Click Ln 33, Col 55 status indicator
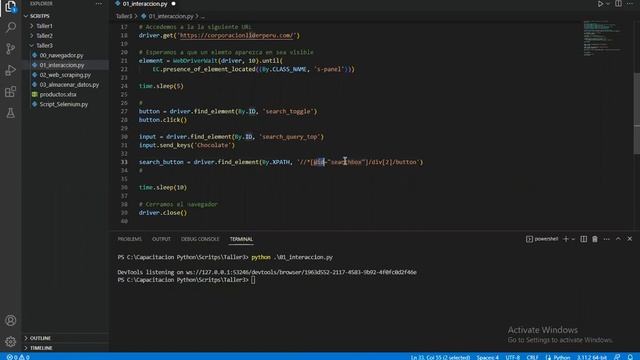Image resolution: width=640 pixels, height=360 pixels. tap(440, 357)
